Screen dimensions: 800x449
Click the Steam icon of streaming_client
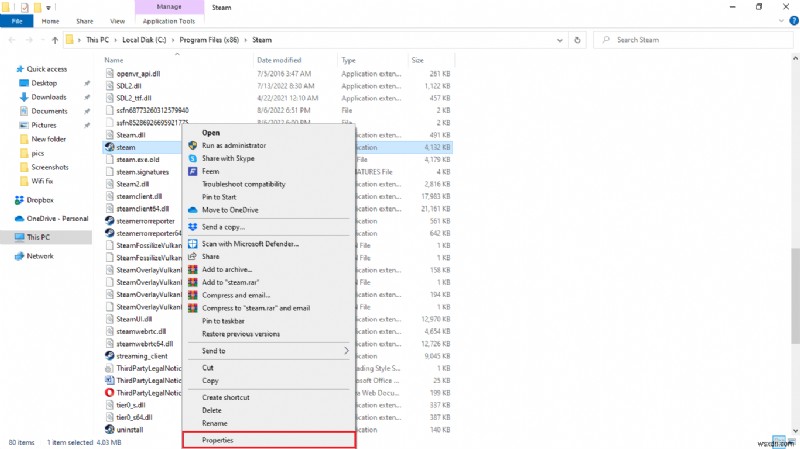click(109, 356)
